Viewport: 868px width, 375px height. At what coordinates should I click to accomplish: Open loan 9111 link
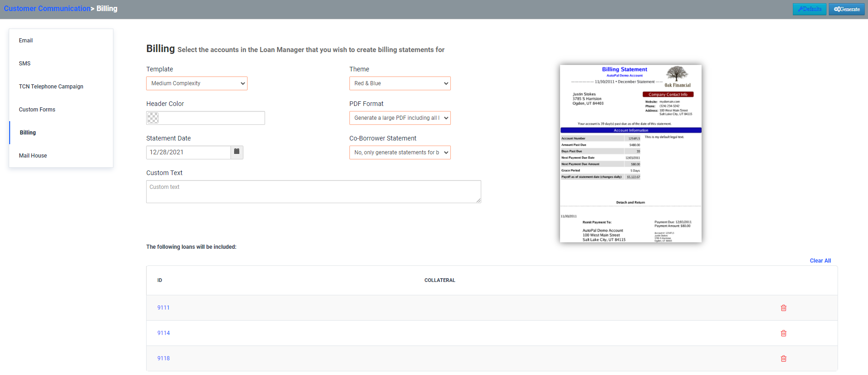[163, 308]
